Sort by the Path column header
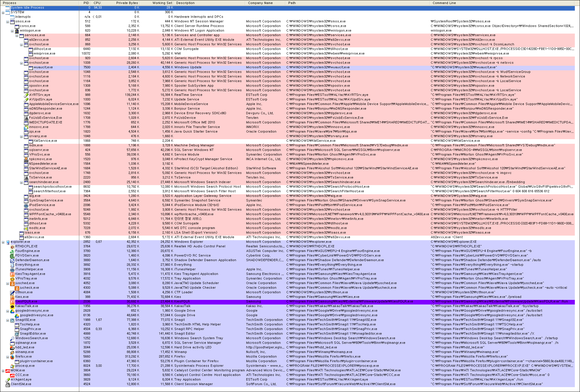 point(358,3)
